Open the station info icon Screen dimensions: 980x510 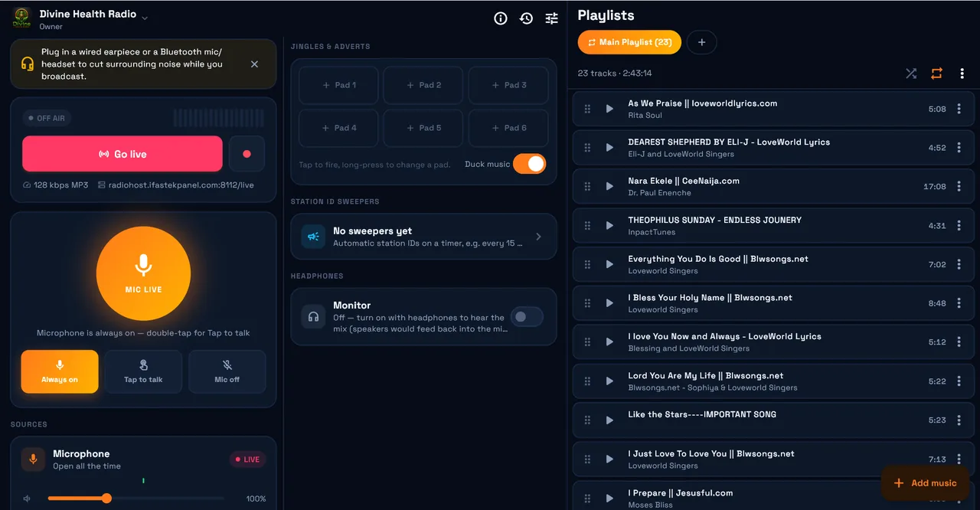[x=501, y=18]
